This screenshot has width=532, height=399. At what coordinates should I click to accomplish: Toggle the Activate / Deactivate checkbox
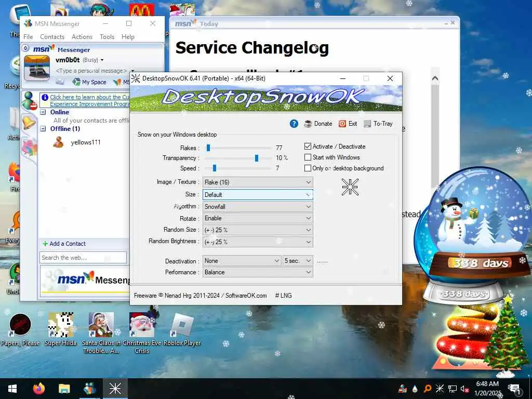tap(308, 146)
